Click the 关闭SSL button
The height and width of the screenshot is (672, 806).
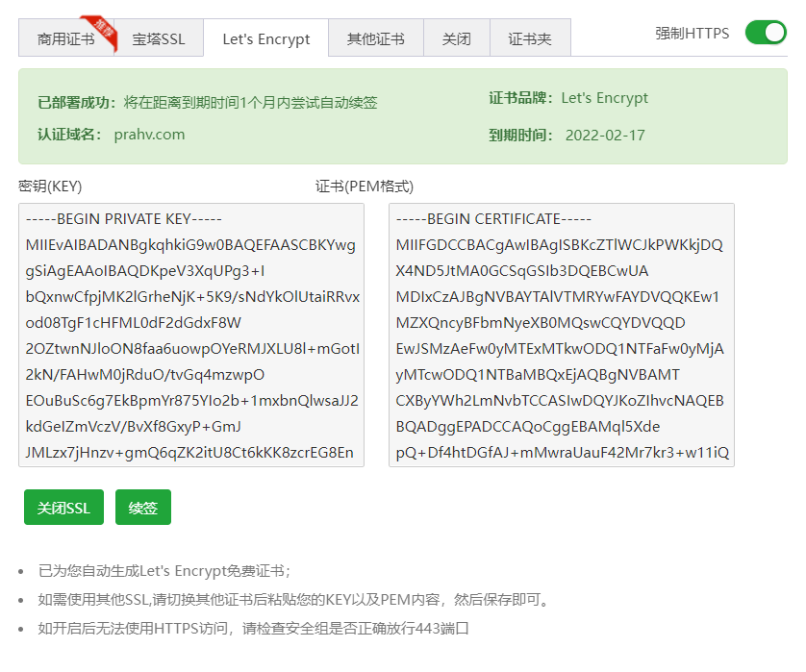tap(63, 507)
